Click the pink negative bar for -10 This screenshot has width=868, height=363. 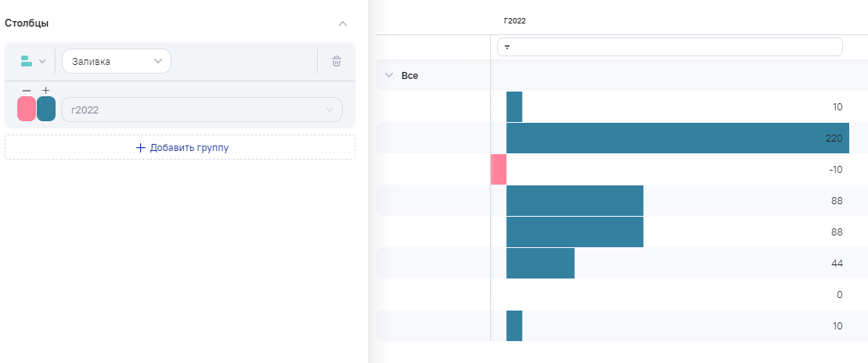(499, 169)
